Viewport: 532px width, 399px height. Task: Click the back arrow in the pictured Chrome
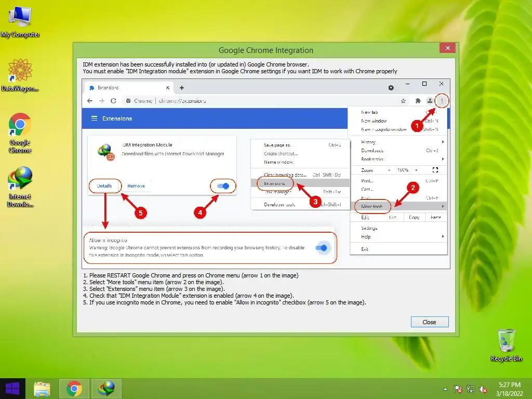(x=90, y=101)
